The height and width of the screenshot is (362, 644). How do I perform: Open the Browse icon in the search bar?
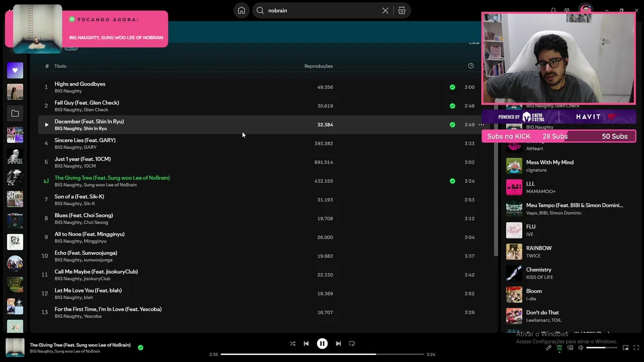click(401, 11)
